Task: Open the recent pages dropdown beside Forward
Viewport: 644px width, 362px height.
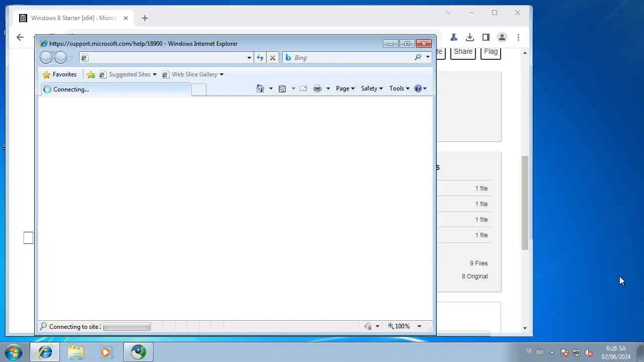Action: click(x=71, y=58)
